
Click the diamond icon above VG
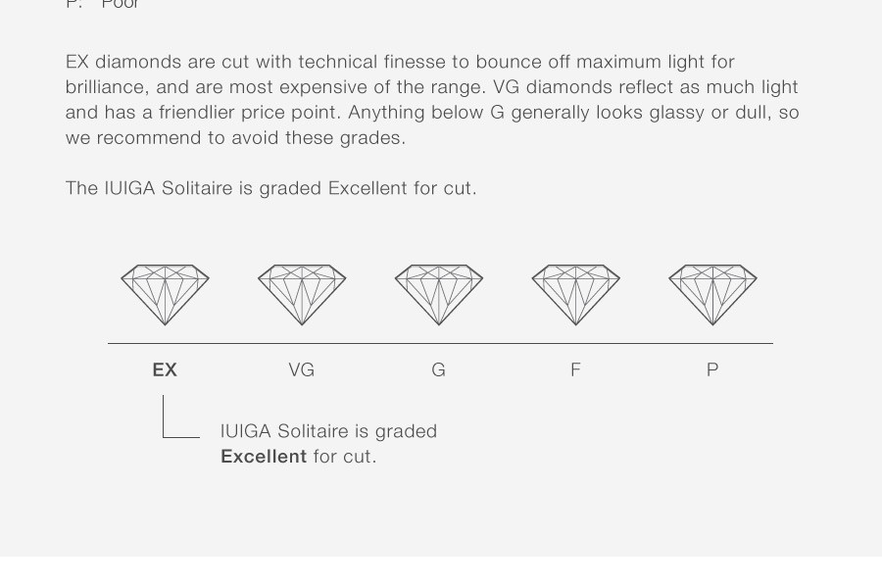pyautogui.click(x=302, y=295)
